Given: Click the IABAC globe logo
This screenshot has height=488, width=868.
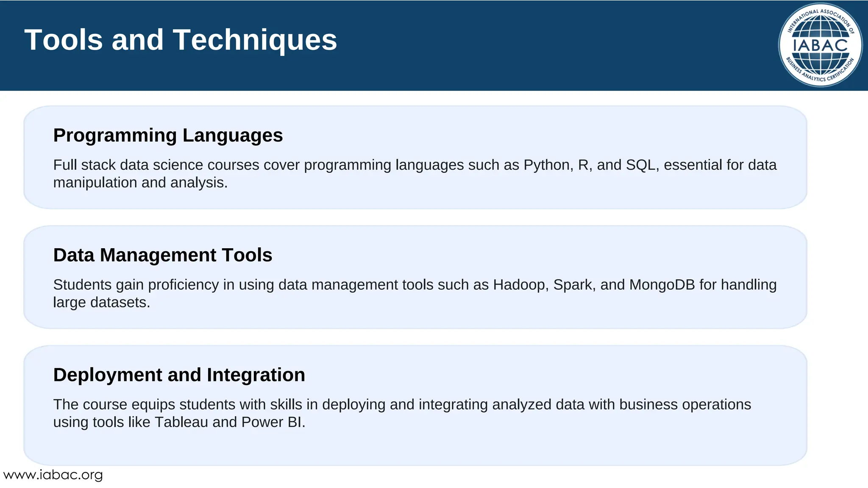Looking at the screenshot, I should (x=821, y=45).
